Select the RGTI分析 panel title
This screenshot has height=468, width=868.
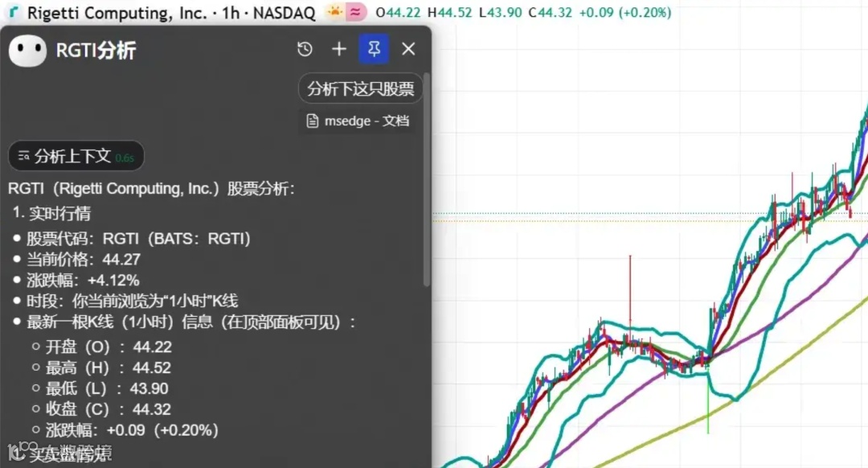96,51
